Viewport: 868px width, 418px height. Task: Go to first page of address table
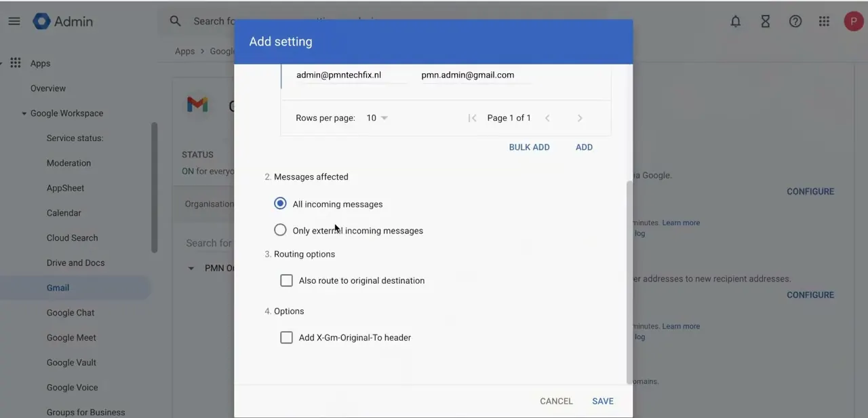point(472,118)
